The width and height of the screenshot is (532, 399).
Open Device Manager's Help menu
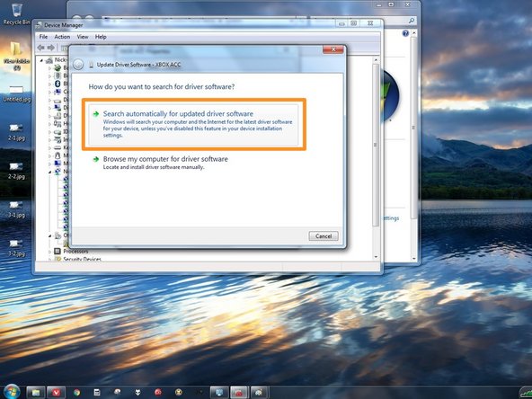pos(101,37)
